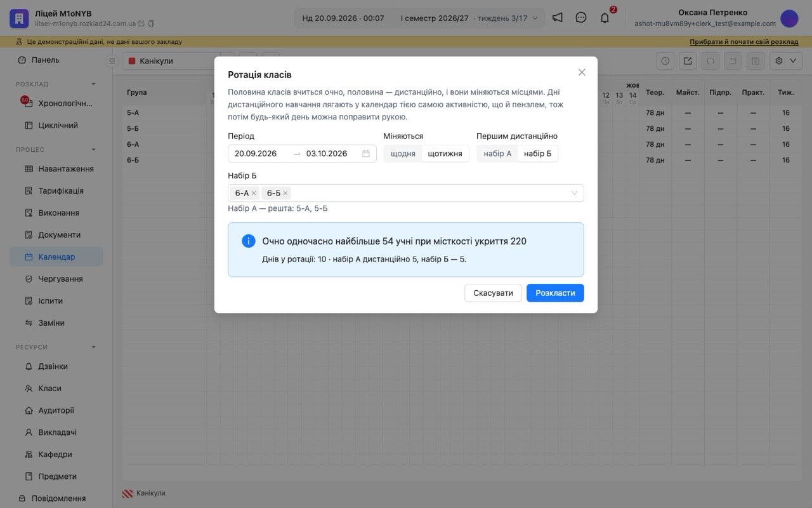Copy the school site address
This screenshot has width=812, height=508.
[151, 23]
